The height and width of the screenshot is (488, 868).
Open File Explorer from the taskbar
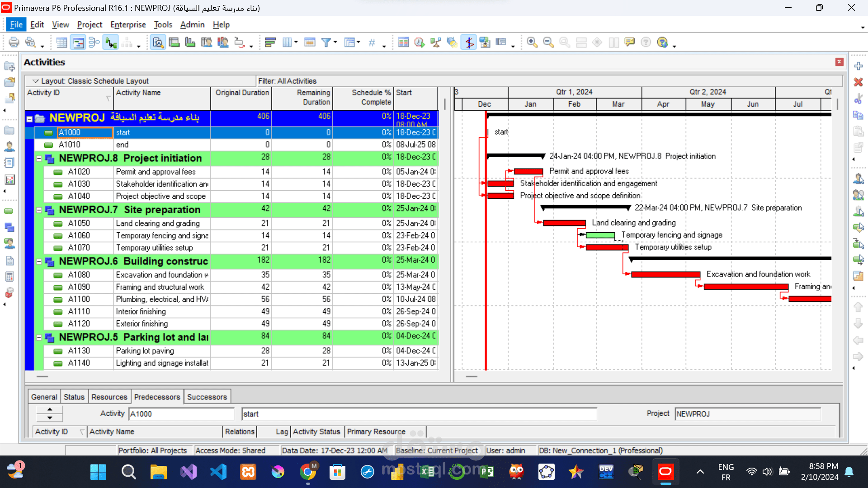[x=159, y=472]
